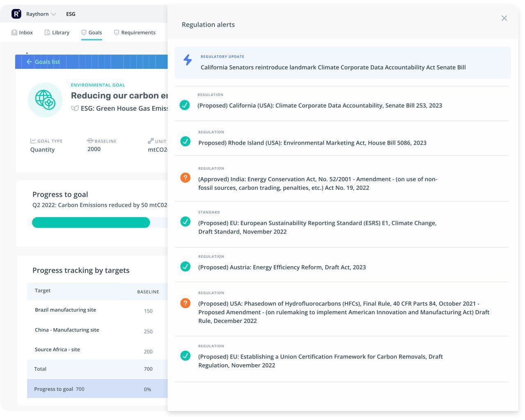Image resolution: width=525 pixels, height=420 pixels.
Task: Toggle check on California Senate Bill 253
Action: tap(185, 105)
